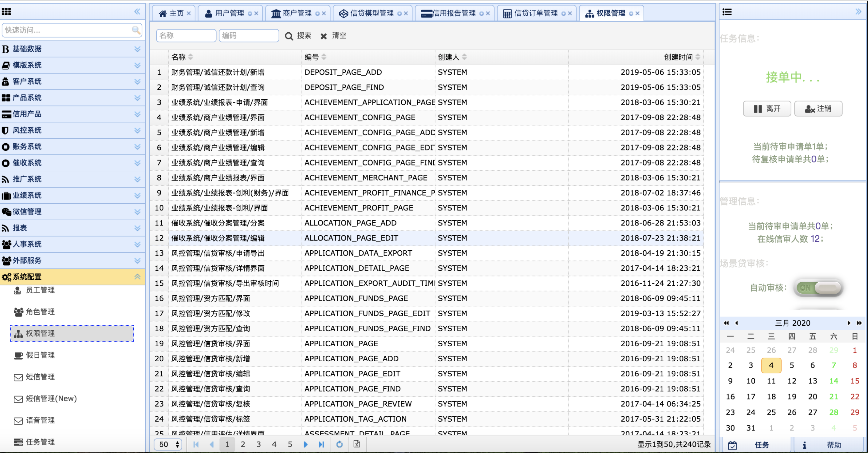Go to first page icon in pager

[196, 444]
